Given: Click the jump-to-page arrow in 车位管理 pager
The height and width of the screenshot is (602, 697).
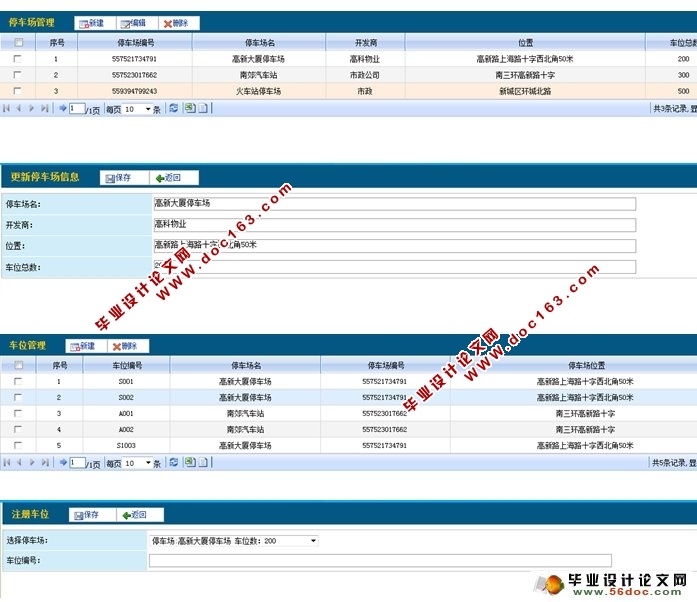Looking at the screenshot, I should [x=63, y=462].
